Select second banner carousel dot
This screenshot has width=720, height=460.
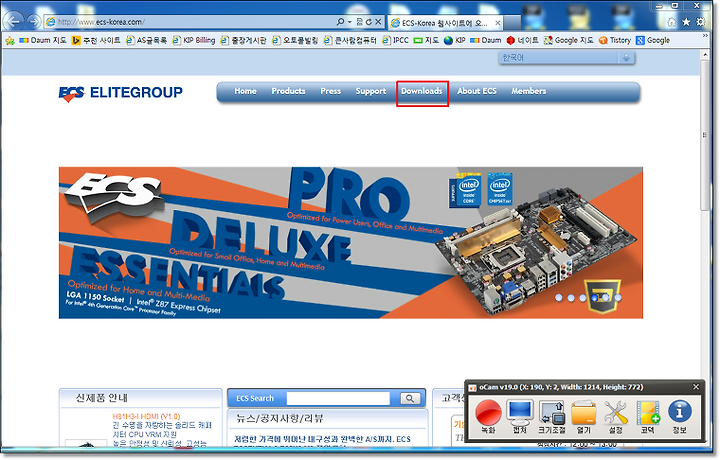[571, 298]
